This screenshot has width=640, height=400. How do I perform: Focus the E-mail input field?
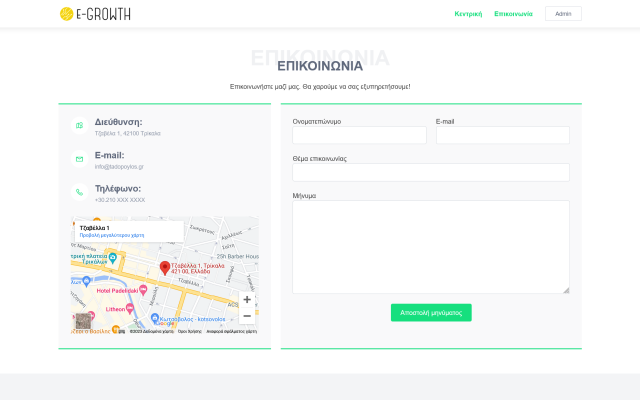click(x=502, y=135)
